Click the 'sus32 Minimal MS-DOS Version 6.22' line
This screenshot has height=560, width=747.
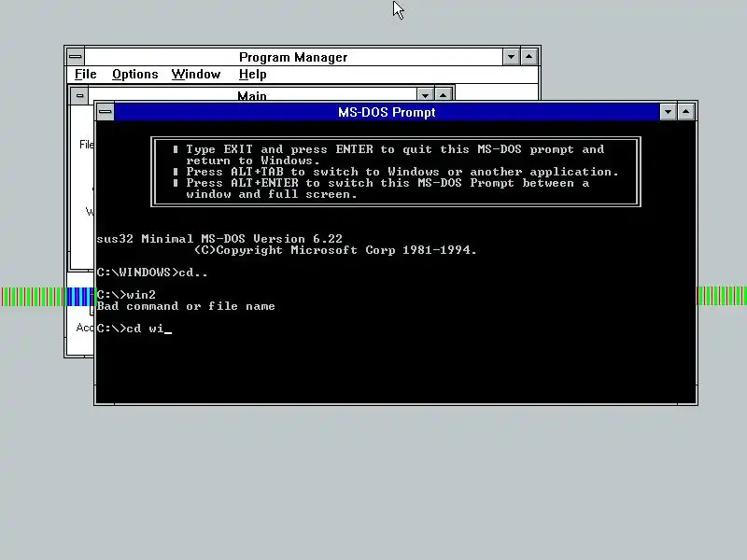(219, 239)
